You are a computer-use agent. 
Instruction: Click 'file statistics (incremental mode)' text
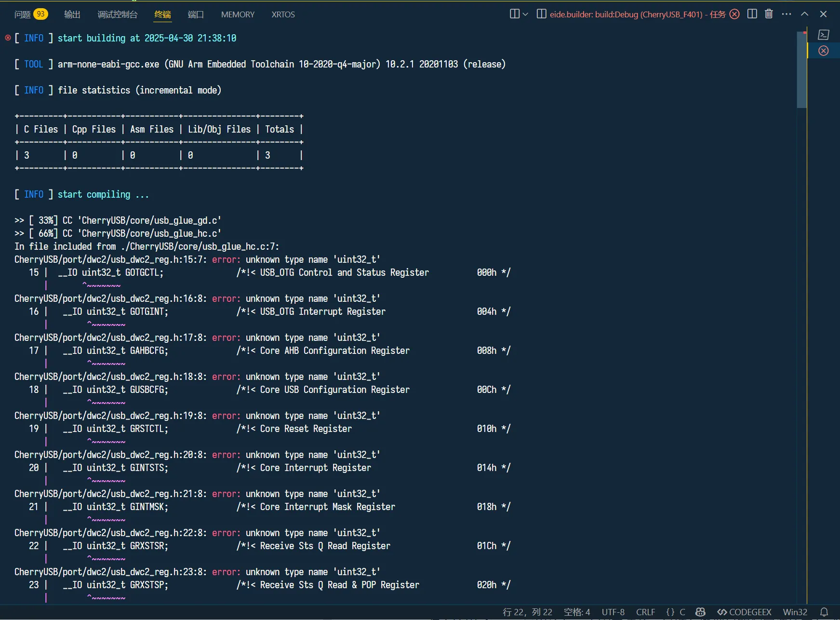(140, 90)
